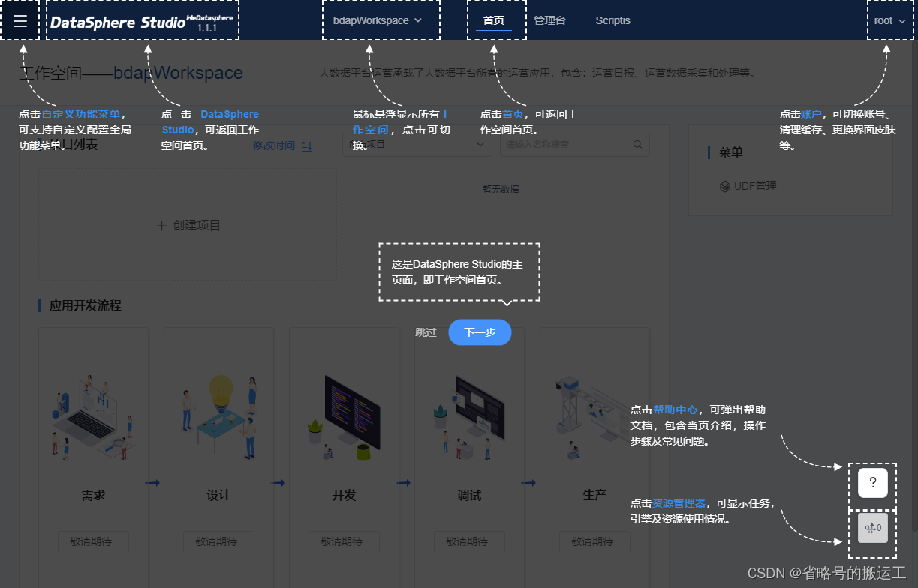
Task: Open the bdapWorkspace workspace dropdown
Action: pos(377,20)
